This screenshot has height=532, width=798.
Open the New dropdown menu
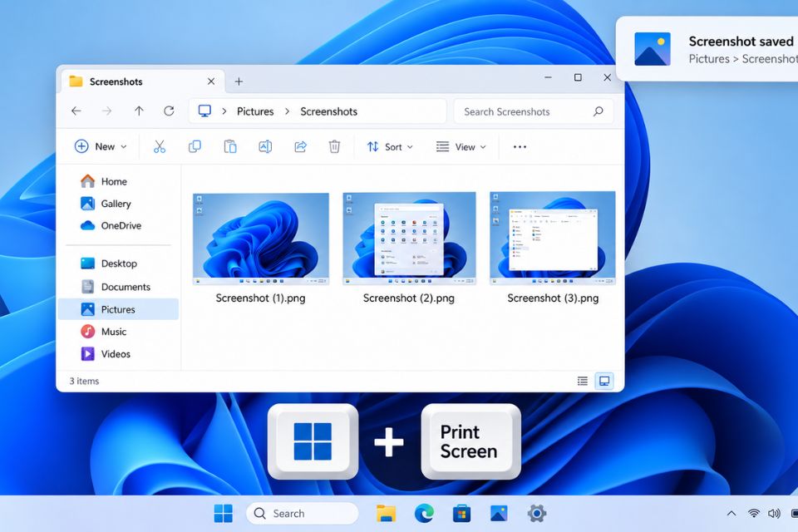(x=101, y=146)
